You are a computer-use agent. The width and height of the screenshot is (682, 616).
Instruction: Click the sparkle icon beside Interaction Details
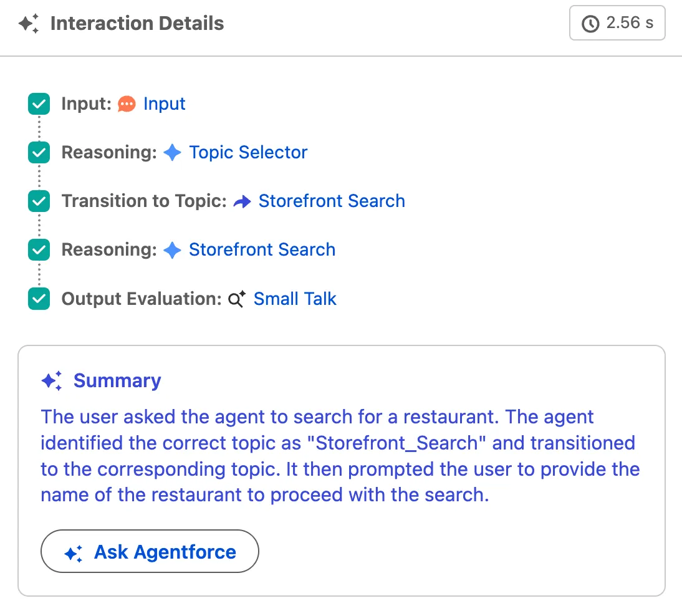29,24
